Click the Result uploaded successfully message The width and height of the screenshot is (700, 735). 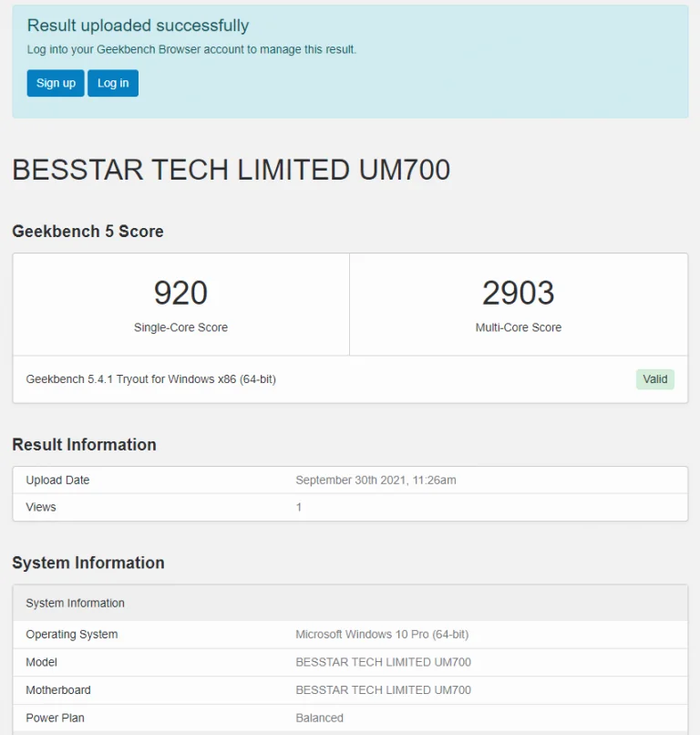(x=138, y=26)
